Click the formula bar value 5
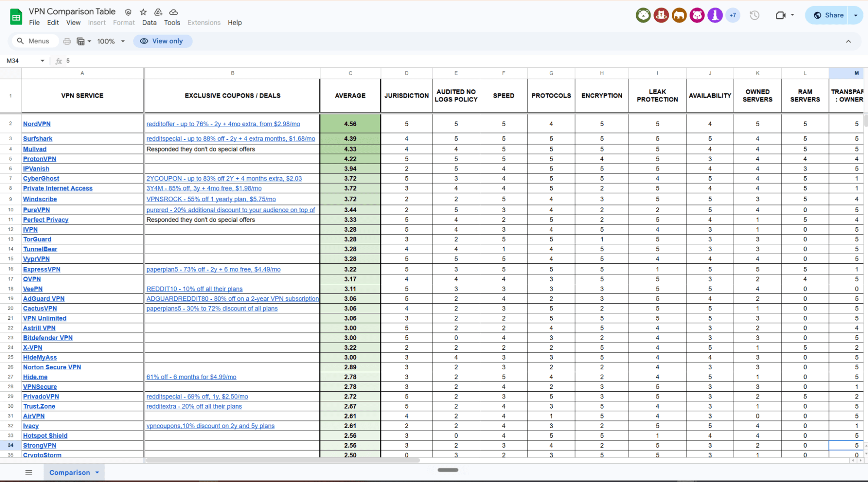Image resolution: width=868 pixels, height=482 pixels. click(68, 61)
